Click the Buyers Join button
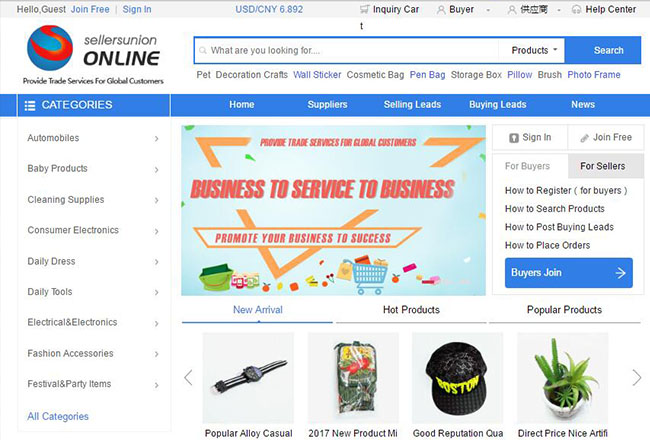The image size is (650, 440). point(569,273)
